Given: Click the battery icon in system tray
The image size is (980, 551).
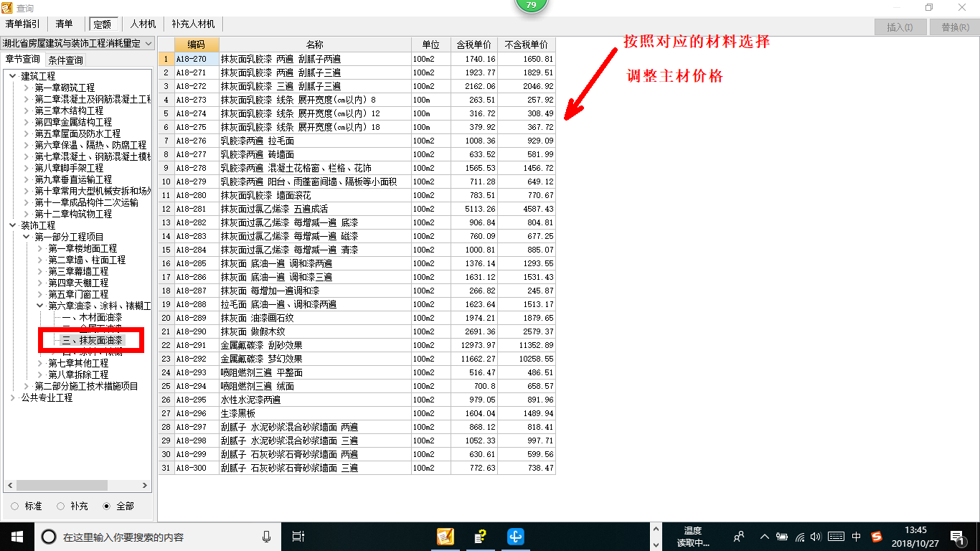Looking at the screenshot, I should 782,537.
